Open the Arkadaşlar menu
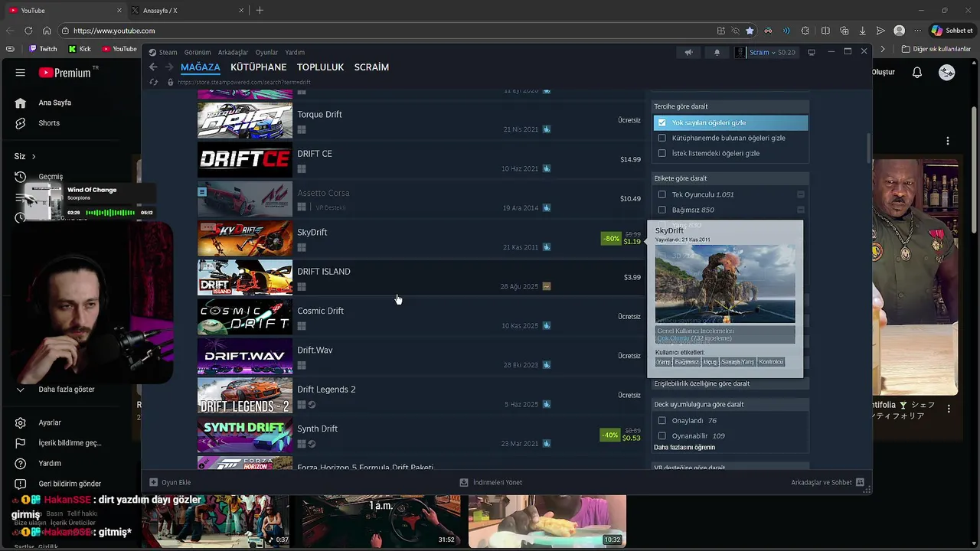Image resolution: width=980 pixels, height=551 pixels. click(x=233, y=52)
